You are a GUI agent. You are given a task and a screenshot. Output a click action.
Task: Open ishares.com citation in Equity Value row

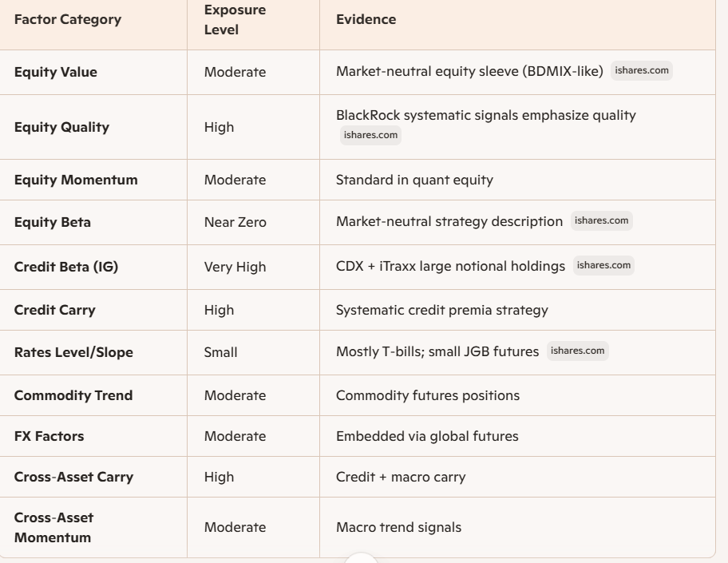[x=641, y=70]
